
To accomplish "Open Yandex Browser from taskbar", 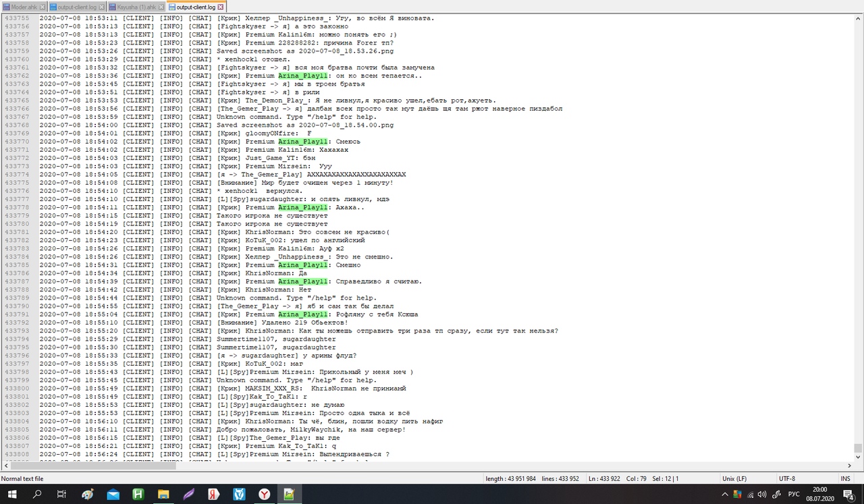I will point(264,494).
